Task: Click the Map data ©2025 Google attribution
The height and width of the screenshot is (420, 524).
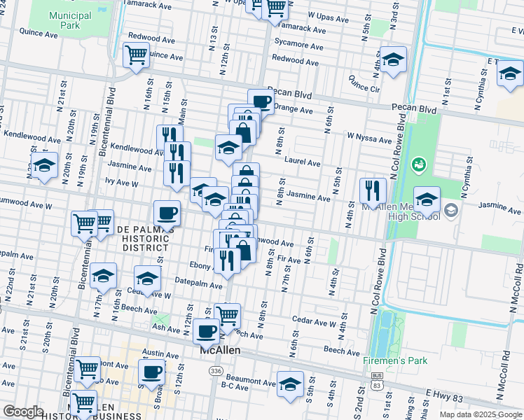Action: pyautogui.click(x=481, y=415)
